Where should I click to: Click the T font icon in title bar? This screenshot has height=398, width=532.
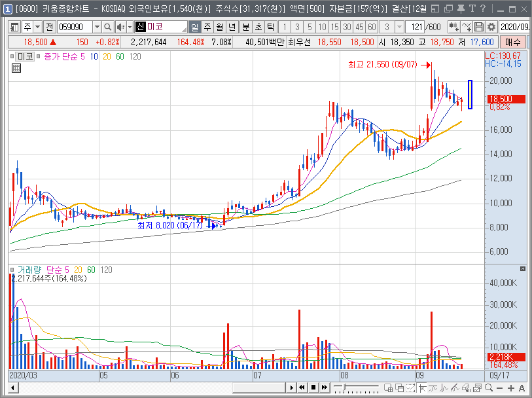point(472,9)
